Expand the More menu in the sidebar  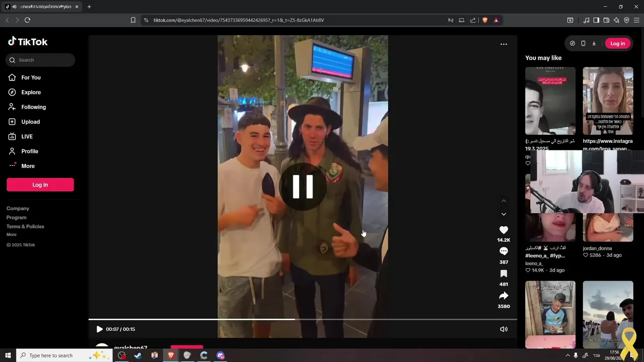pyautogui.click(x=28, y=166)
